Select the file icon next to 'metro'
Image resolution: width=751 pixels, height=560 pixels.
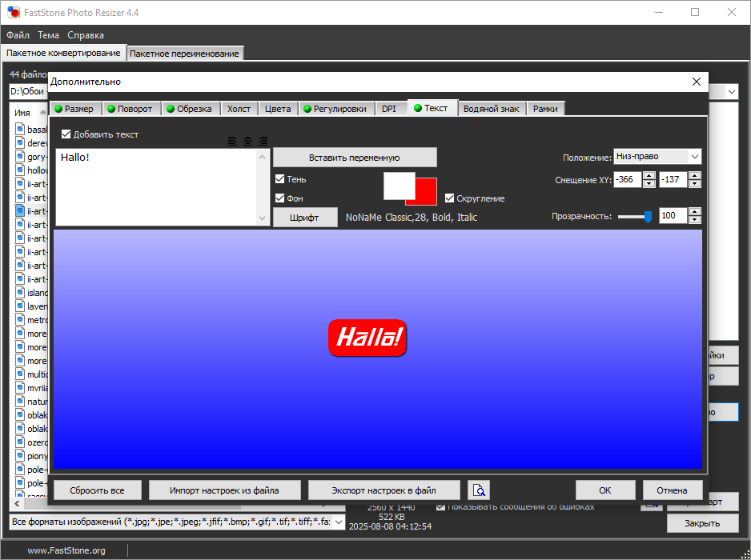pos(20,320)
